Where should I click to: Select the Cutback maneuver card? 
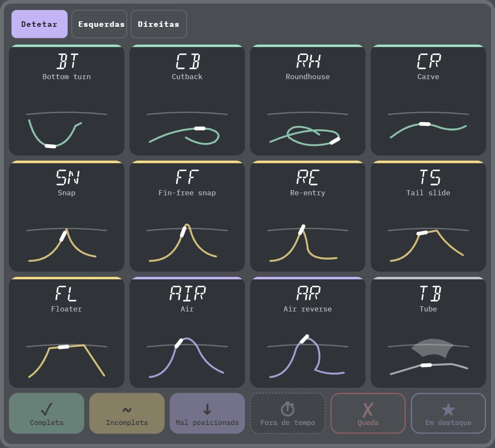[187, 100]
